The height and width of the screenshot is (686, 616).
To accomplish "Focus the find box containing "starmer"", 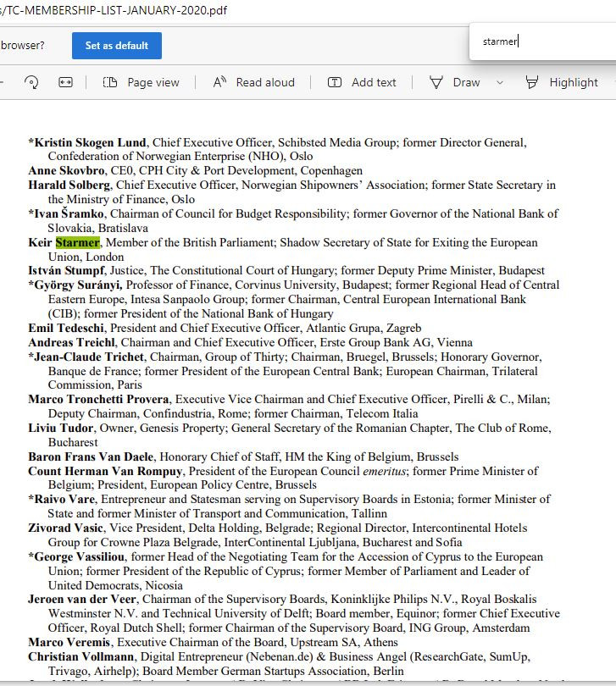I will click(x=542, y=41).
